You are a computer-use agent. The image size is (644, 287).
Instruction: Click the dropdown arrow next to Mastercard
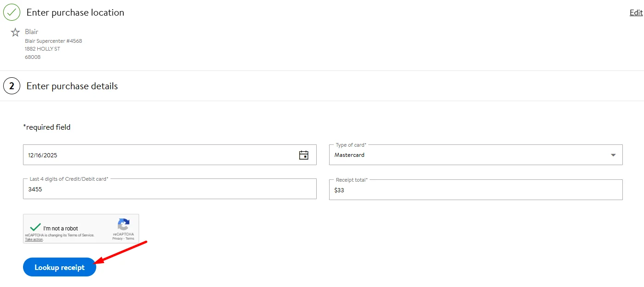613,155
